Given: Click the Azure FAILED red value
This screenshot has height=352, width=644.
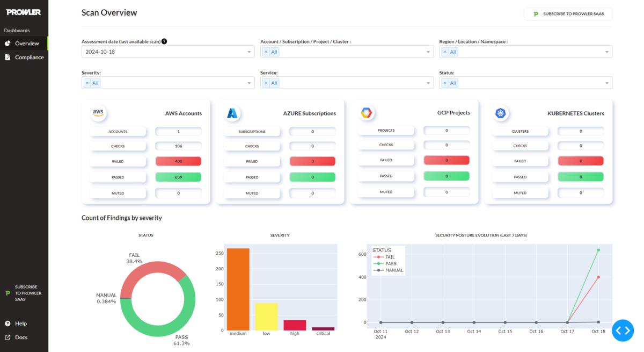Looking at the screenshot, I should [x=312, y=161].
